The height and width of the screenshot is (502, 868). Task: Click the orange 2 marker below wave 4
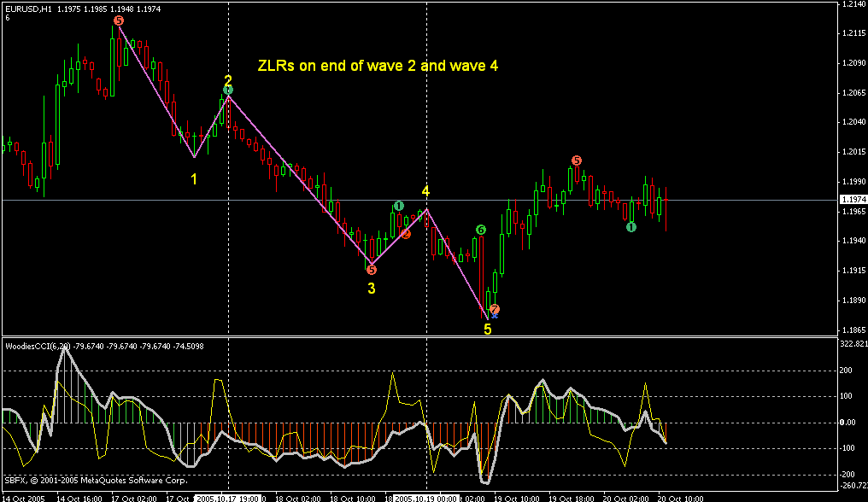406,233
